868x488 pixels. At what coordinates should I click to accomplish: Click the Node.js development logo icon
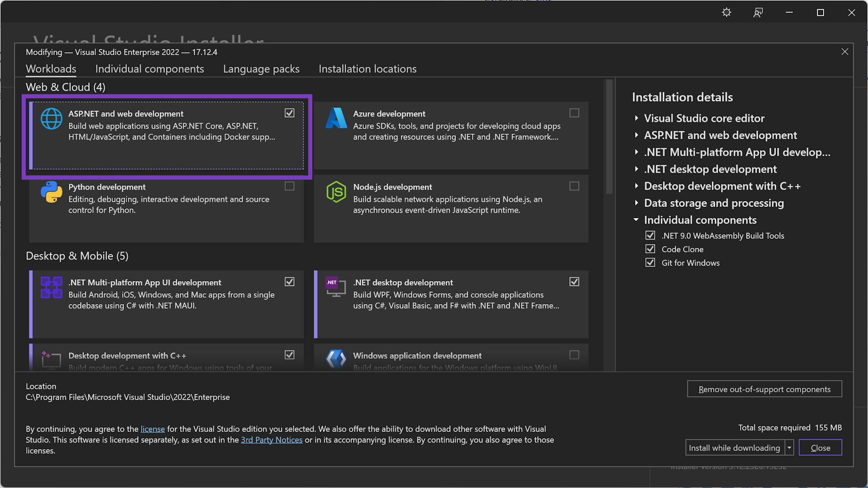(336, 192)
